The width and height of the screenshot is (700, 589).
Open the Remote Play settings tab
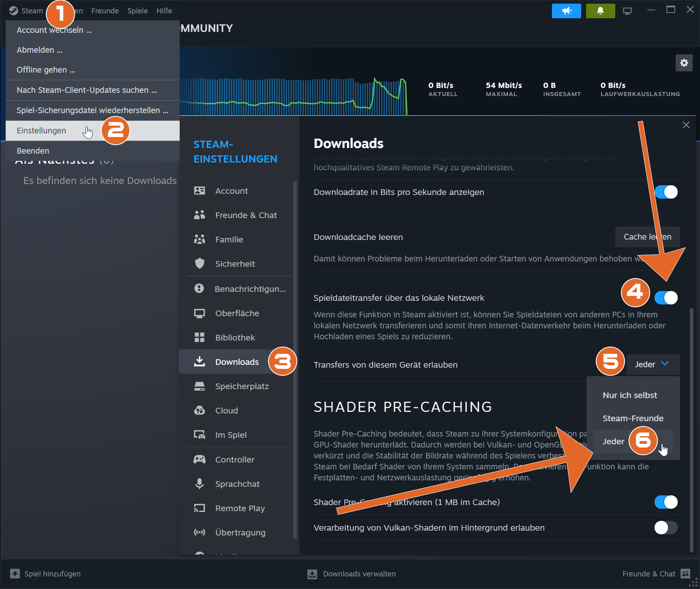pyautogui.click(x=235, y=508)
